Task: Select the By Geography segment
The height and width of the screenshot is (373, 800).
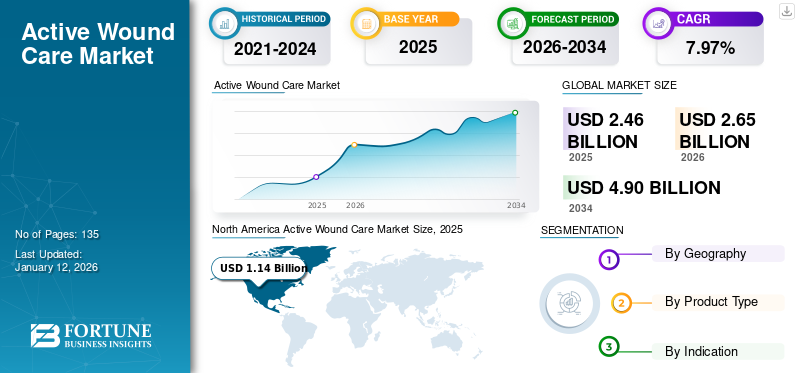Action: 718,254
